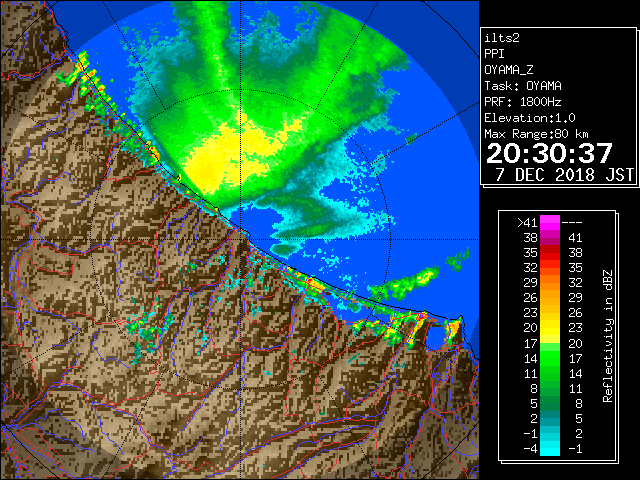Pick the light cyan -4 to -1 swatch
The height and width of the screenshot is (480, 640).
[x=550, y=448]
